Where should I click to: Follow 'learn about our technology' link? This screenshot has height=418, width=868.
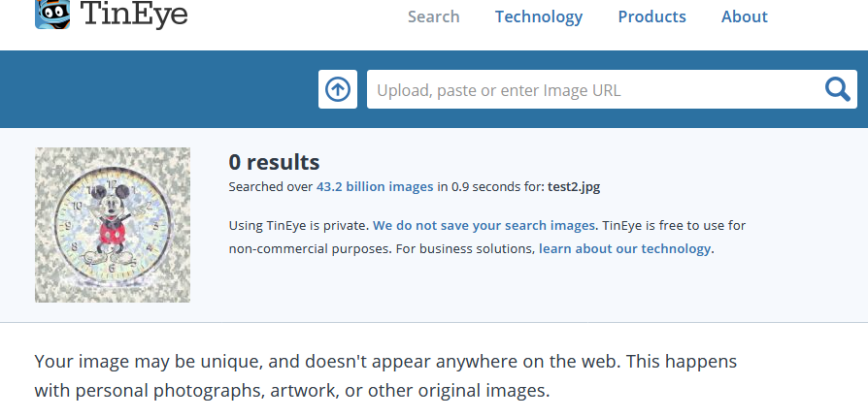[x=624, y=249]
